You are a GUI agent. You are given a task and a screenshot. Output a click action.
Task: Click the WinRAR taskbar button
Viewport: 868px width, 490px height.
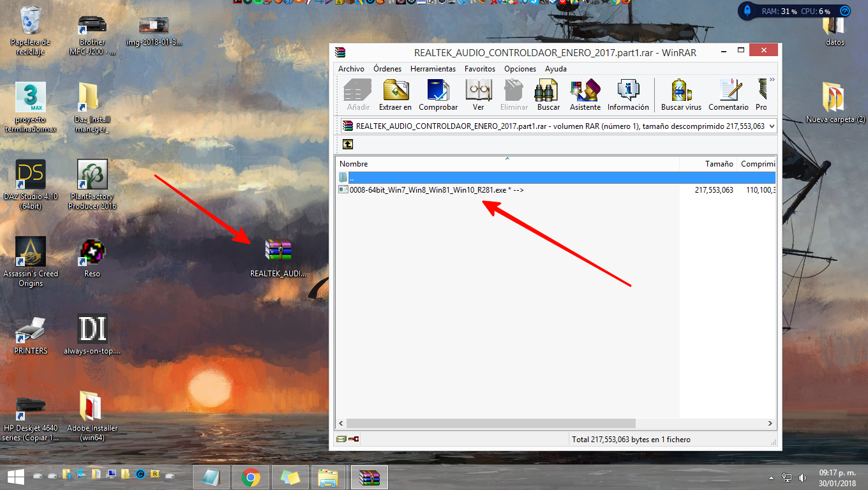pos(369,477)
